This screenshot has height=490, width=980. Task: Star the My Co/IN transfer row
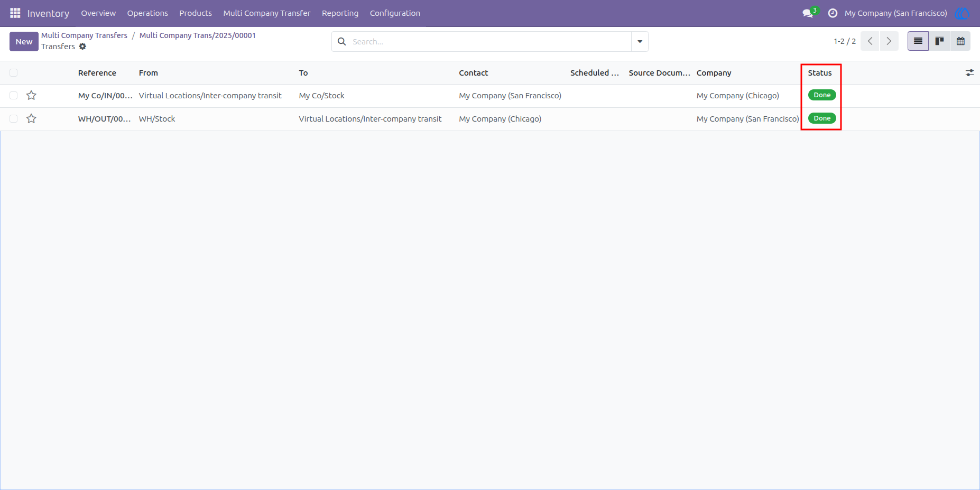click(x=32, y=95)
